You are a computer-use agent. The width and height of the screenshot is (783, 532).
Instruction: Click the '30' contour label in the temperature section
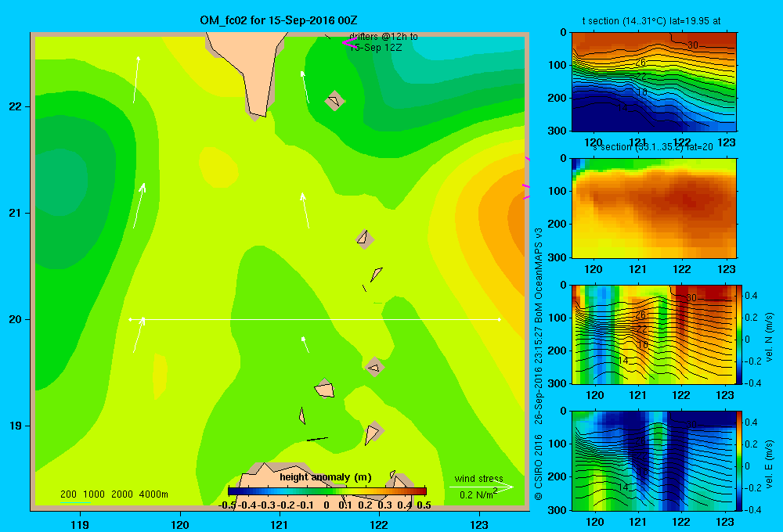693,45
